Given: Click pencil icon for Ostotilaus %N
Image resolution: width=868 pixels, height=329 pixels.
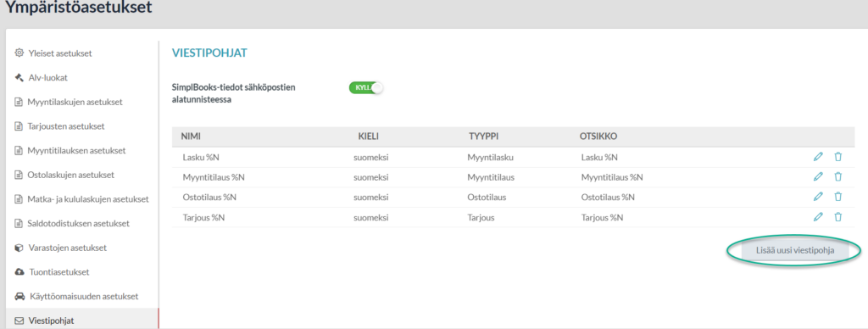Looking at the screenshot, I should pos(818,197).
